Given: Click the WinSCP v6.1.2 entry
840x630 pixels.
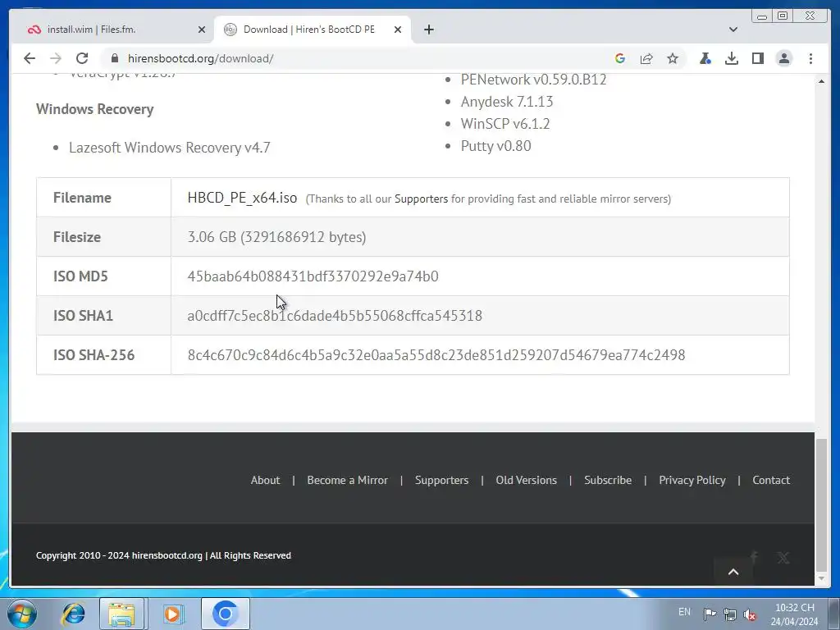Looking at the screenshot, I should click(x=505, y=124).
